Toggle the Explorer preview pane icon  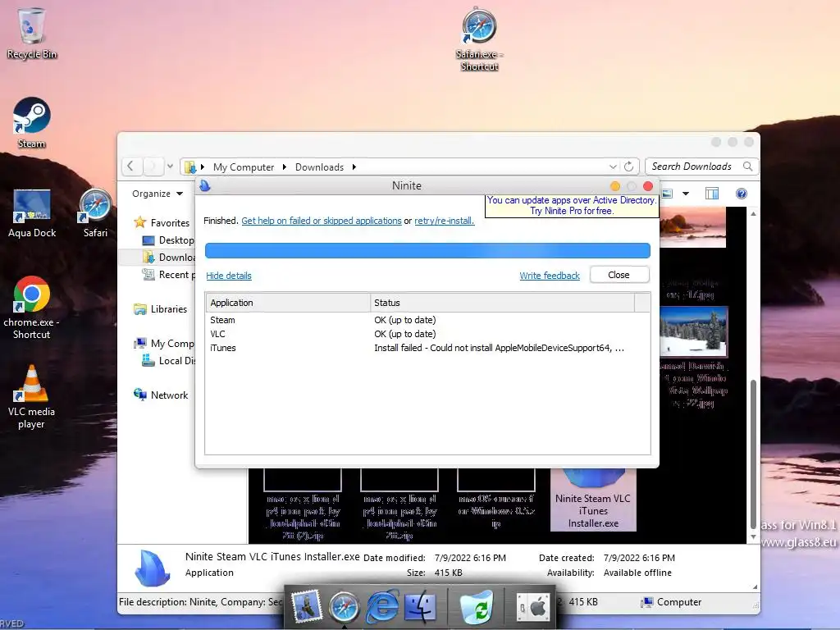[x=712, y=194]
